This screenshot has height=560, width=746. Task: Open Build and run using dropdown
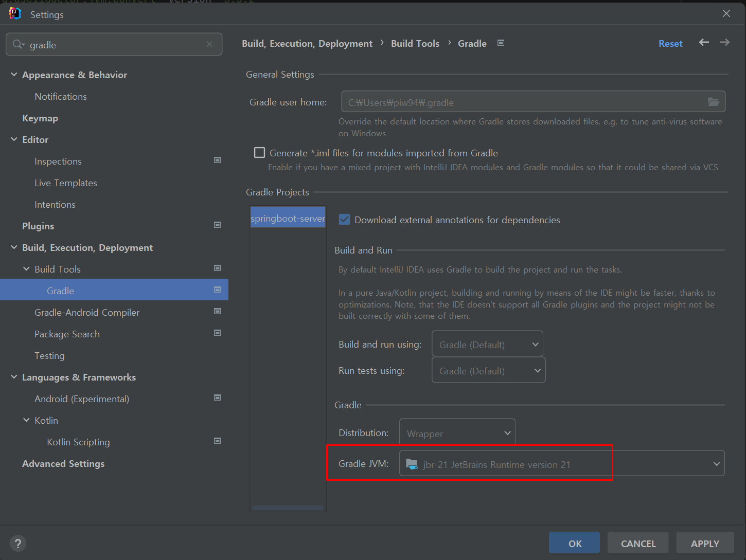pos(487,345)
